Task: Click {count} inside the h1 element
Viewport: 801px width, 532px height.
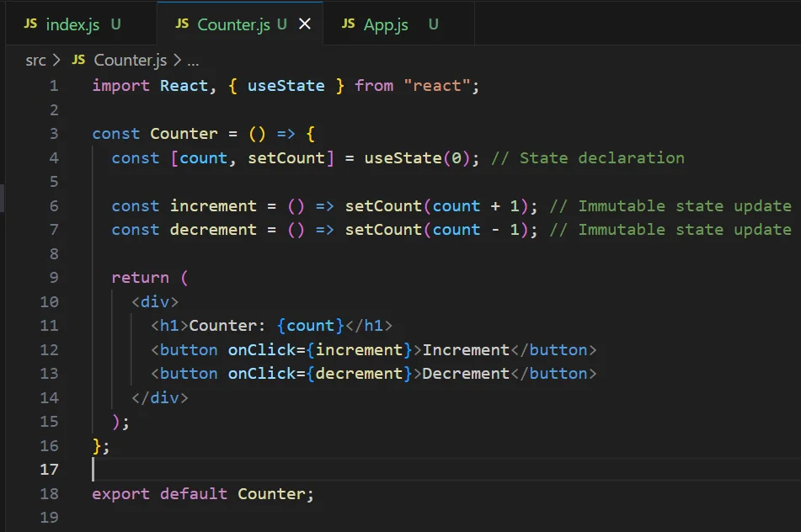Action: [x=311, y=326]
